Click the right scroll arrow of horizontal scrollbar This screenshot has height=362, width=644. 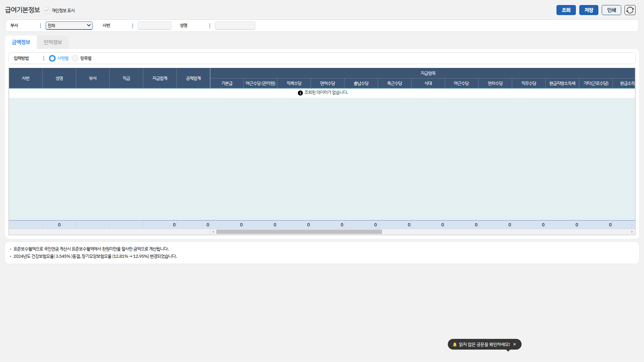[632, 232]
